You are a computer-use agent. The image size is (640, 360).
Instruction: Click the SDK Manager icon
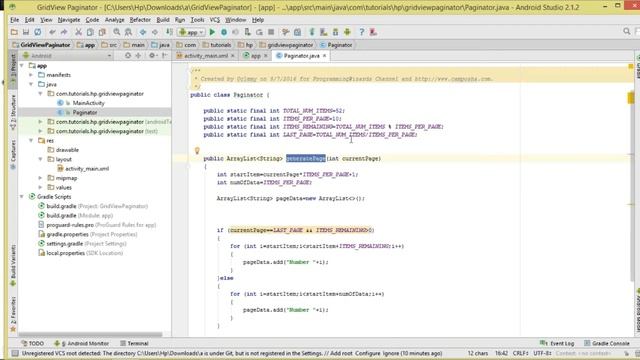(x=336, y=32)
